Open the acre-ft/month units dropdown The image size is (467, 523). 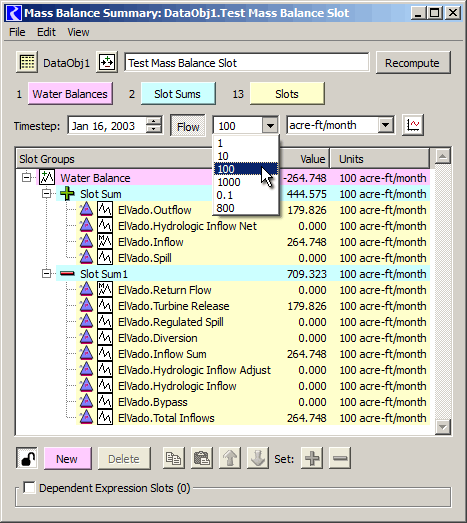(341, 125)
